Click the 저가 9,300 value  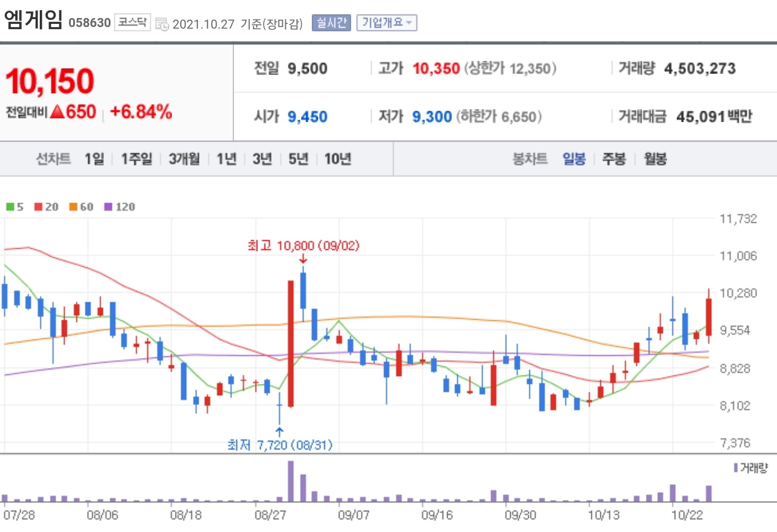tap(432, 117)
